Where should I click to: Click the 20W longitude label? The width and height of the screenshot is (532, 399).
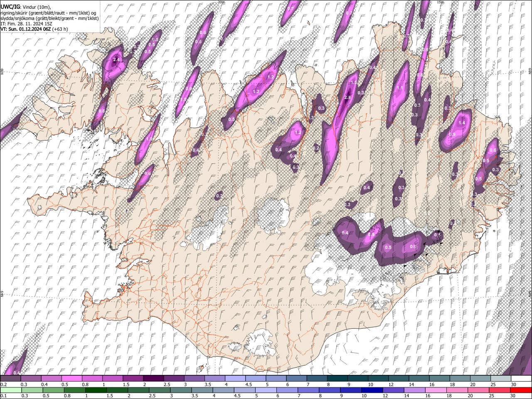tap(221, 2)
